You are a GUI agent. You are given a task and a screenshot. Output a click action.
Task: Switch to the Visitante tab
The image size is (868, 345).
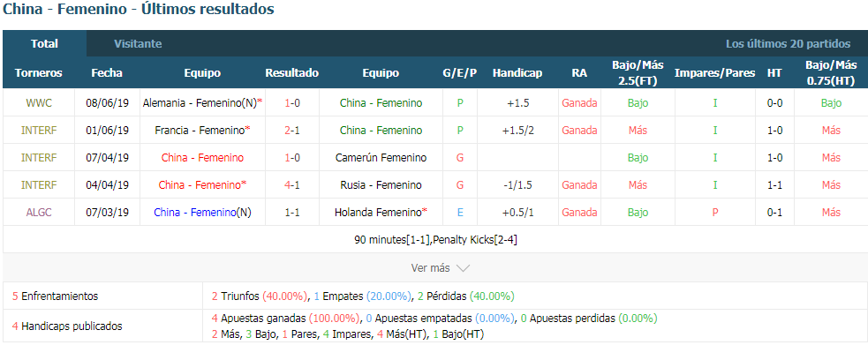pos(138,44)
